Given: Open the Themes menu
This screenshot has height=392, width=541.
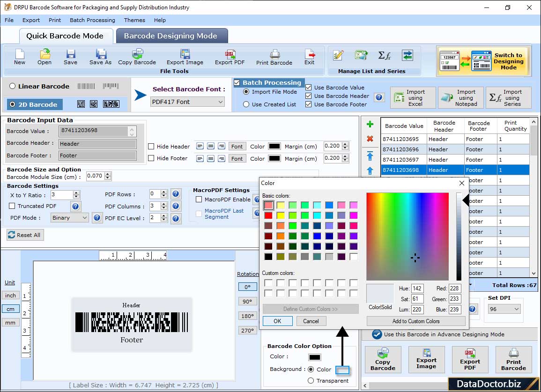Looking at the screenshot, I should pyautogui.click(x=134, y=20).
